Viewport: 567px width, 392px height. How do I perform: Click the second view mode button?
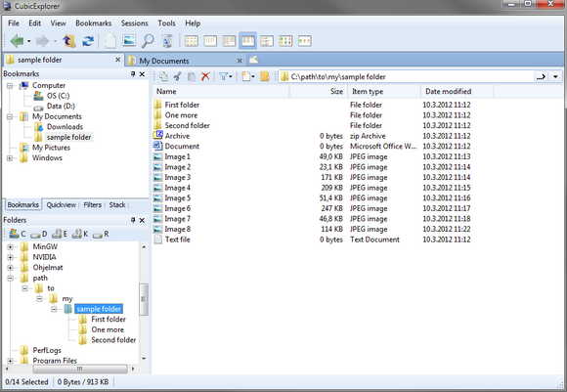pos(210,41)
